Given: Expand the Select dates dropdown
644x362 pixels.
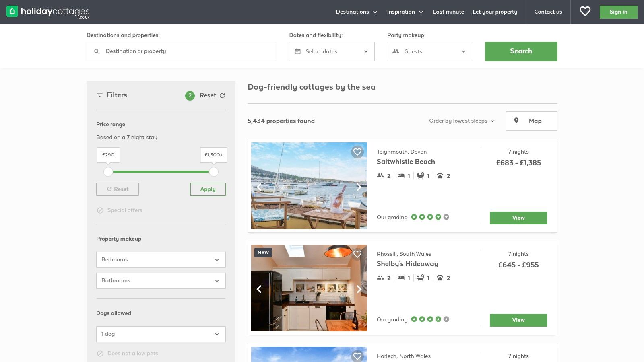Looking at the screenshot, I should pos(332,51).
